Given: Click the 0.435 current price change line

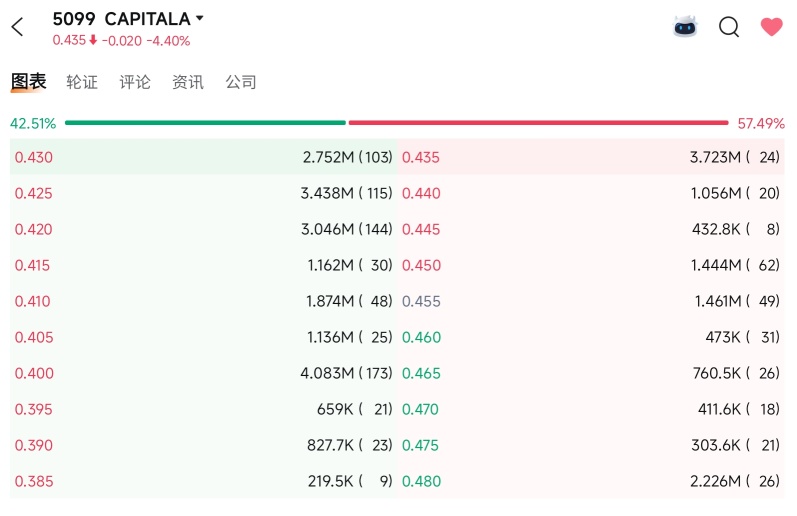Looking at the screenshot, I should (121, 41).
